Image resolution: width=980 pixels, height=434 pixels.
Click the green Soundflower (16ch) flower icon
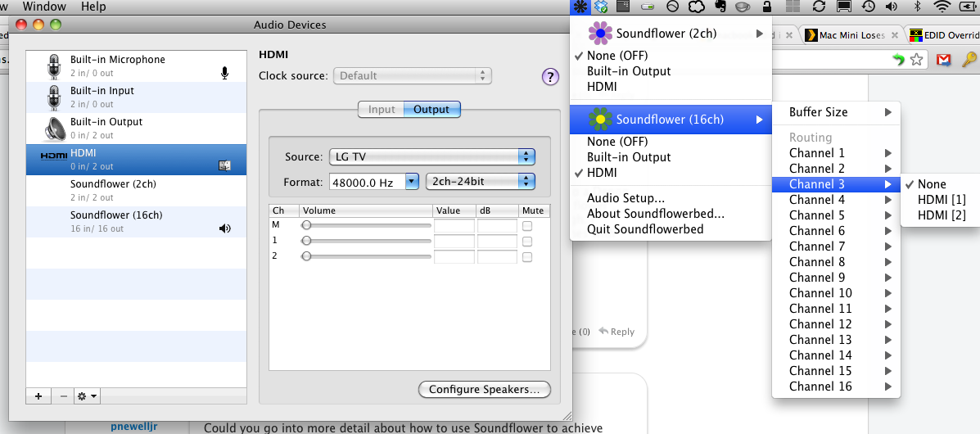point(601,119)
